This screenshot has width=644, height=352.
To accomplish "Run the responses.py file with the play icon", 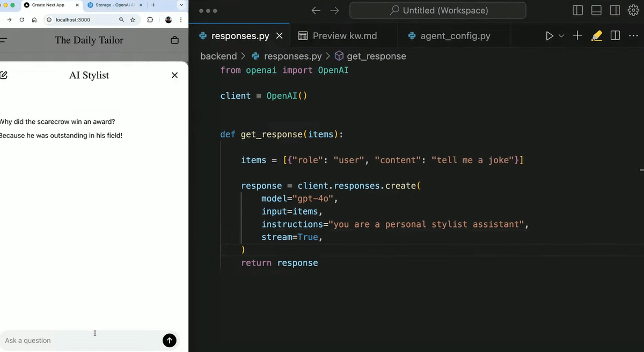I will click(549, 36).
